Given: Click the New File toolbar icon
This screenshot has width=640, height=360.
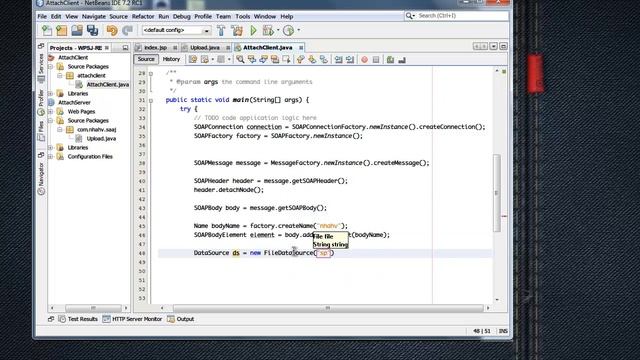Looking at the screenshot, I should (x=47, y=30).
